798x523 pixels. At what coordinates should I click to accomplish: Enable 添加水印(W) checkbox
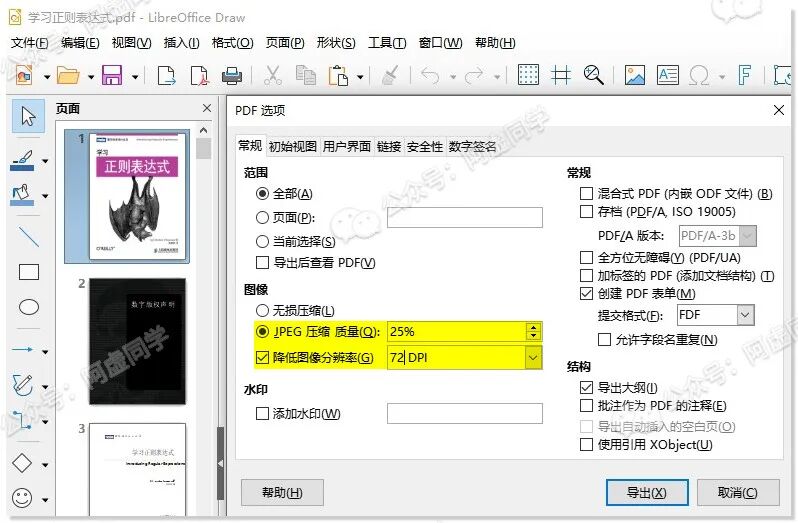pyautogui.click(x=262, y=414)
